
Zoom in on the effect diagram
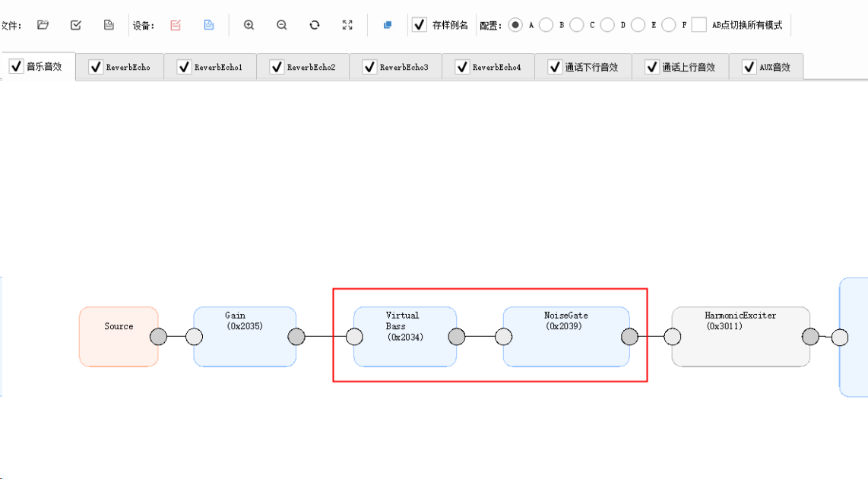pos(249,25)
